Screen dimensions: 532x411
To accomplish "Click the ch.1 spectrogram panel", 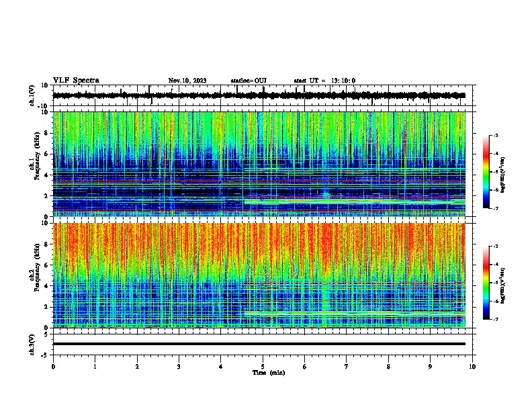I will (x=259, y=164).
